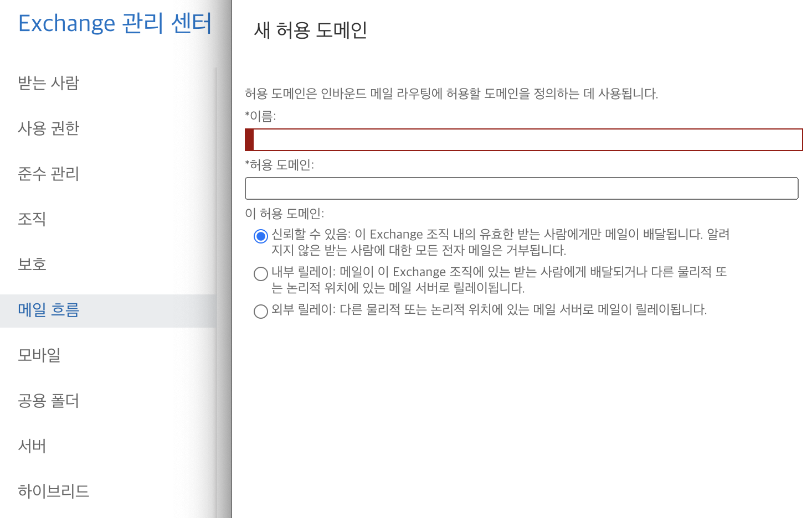Focus the 이름 text field

pos(524,139)
